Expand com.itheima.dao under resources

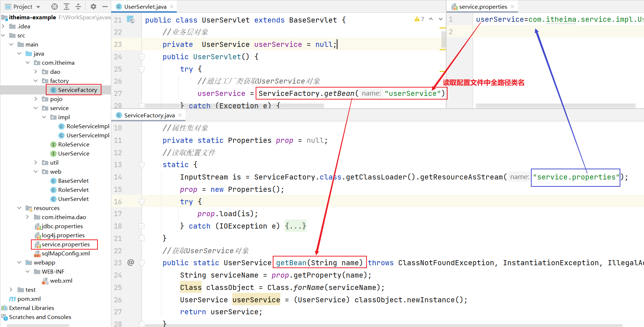point(28,217)
